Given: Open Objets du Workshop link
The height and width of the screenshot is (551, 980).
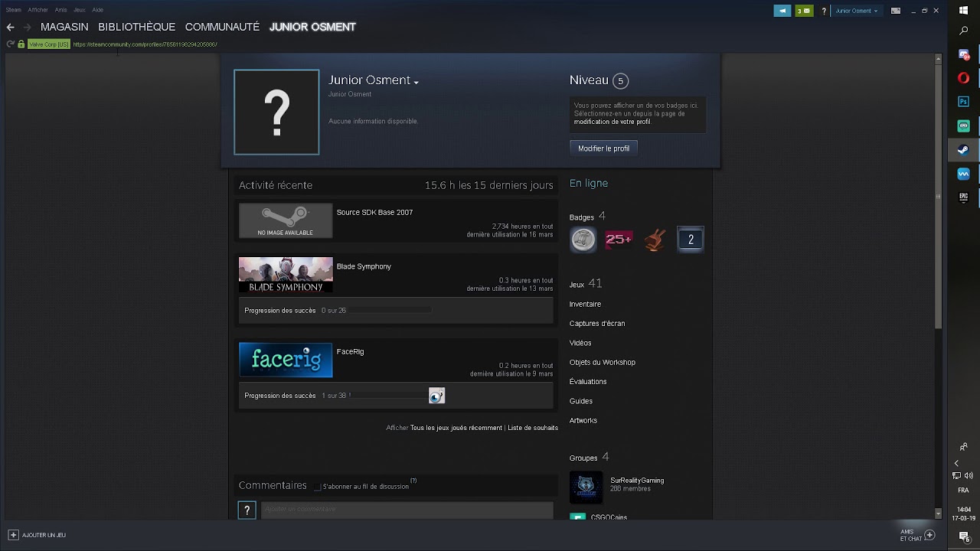Looking at the screenshot, I should coord(603,362).
